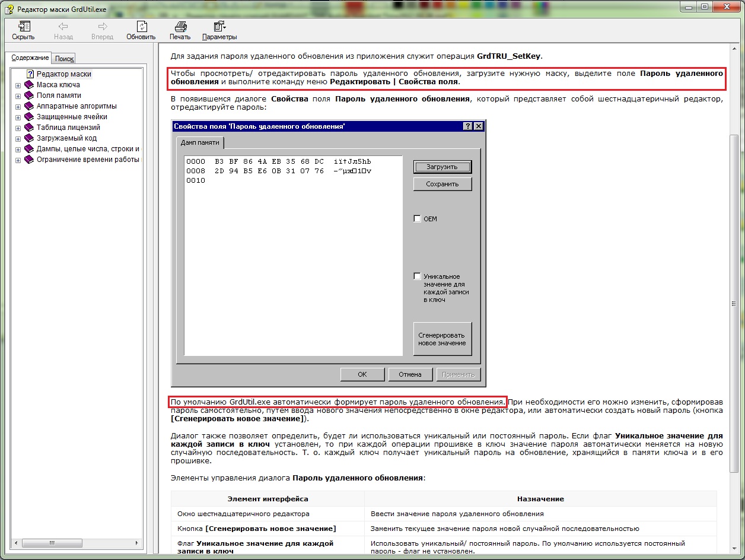Select Ограничение времени работы tree item
Viewport: 745px width, 560px height.
[x=88, y=160]
